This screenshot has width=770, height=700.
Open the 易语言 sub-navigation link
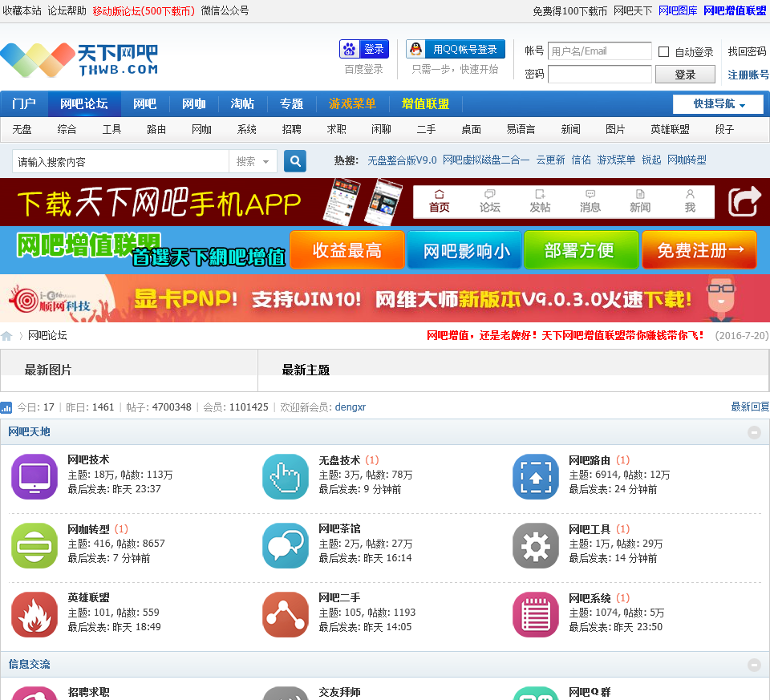pyautogui.click(x=521, y=129)
